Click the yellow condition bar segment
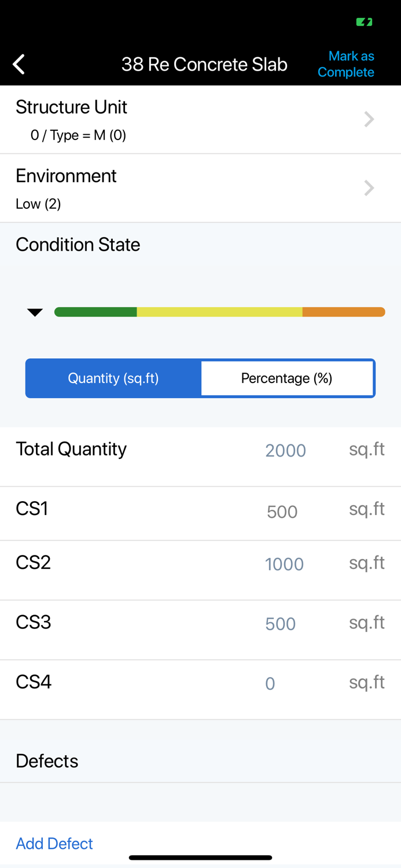Screen dimensions: 401x868 coord(219,312)
